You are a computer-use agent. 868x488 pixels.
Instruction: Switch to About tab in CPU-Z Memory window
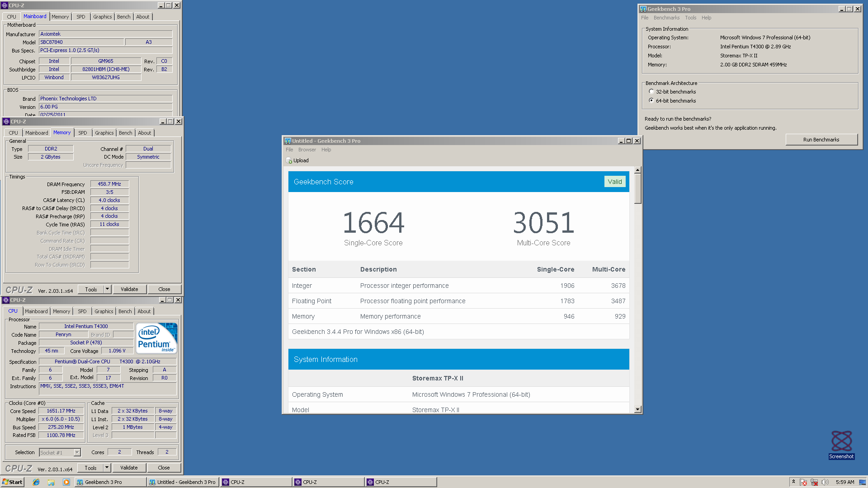(145, 133)
